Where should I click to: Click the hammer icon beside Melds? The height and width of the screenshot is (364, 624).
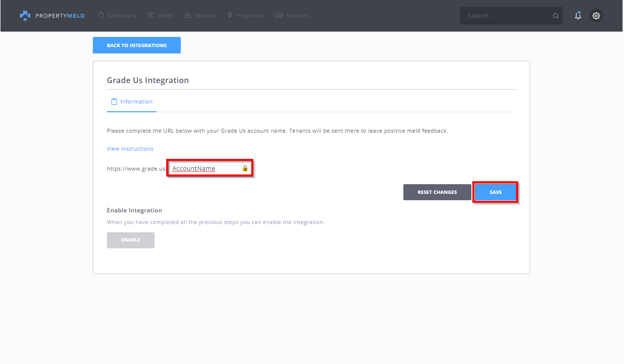tap(151, 16)
